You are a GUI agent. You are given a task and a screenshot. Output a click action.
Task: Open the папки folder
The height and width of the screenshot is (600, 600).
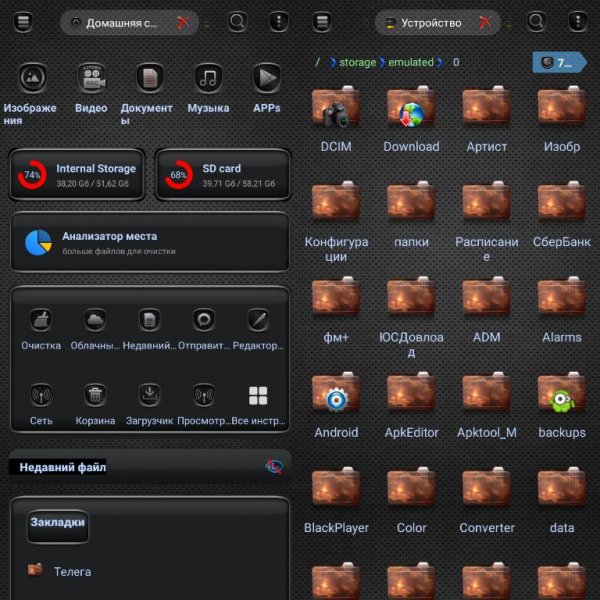point(411,202)
